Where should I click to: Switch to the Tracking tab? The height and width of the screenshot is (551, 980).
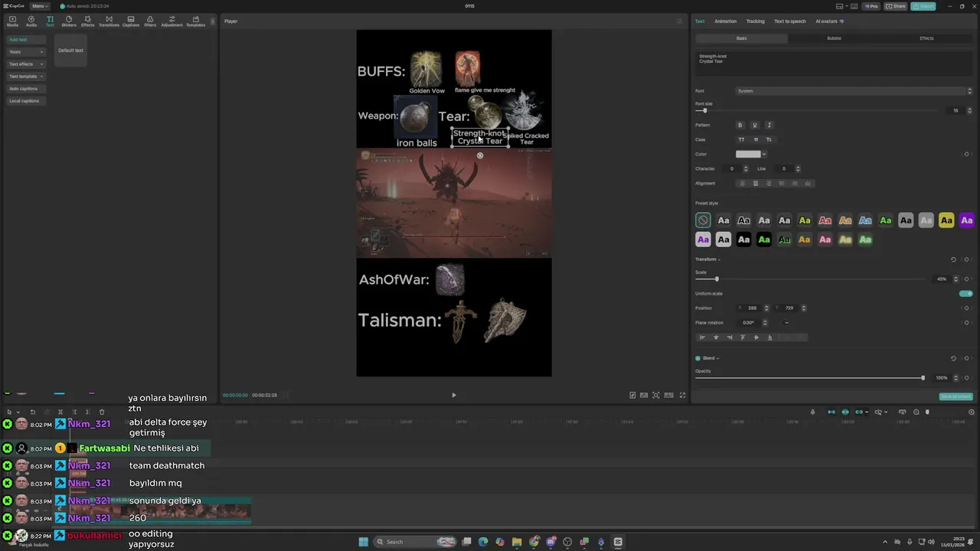click(755, 21)
